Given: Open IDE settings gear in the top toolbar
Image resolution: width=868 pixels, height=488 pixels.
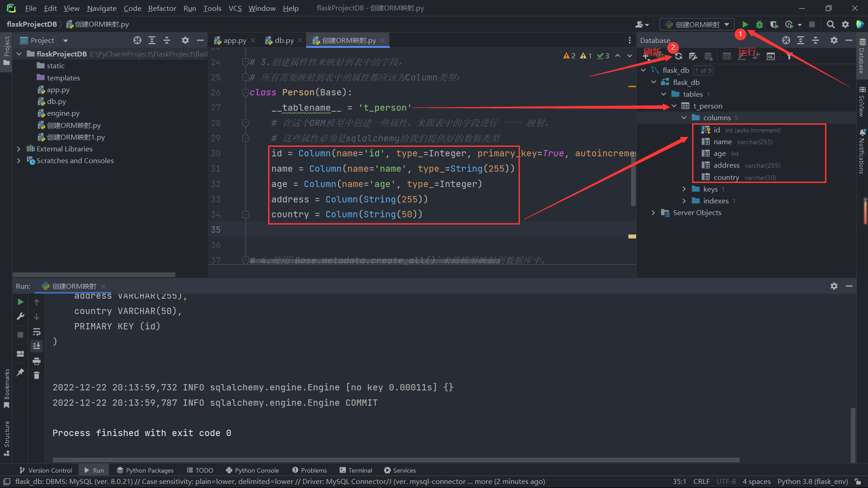Looking at the screenshot, I should [845, 24].
